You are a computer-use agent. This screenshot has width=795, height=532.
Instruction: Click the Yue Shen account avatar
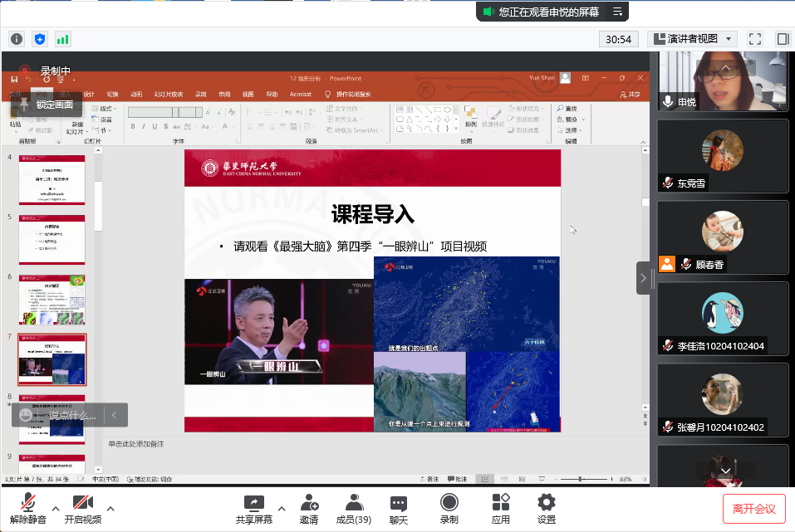[566, 78]
